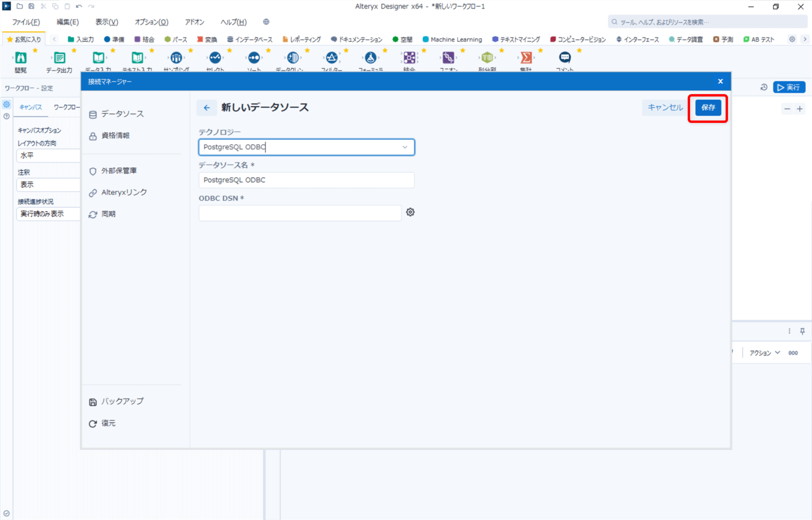This screenshot has height=520, width=812.
Task: Pick the Sampling tool icon
Action: (176, 58)
